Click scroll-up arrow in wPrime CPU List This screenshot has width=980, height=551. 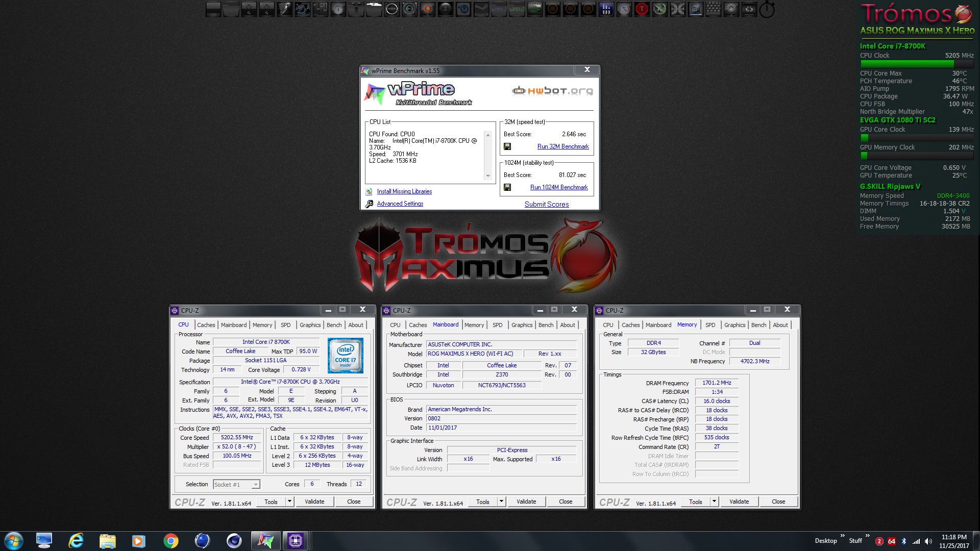coord(488,135)
